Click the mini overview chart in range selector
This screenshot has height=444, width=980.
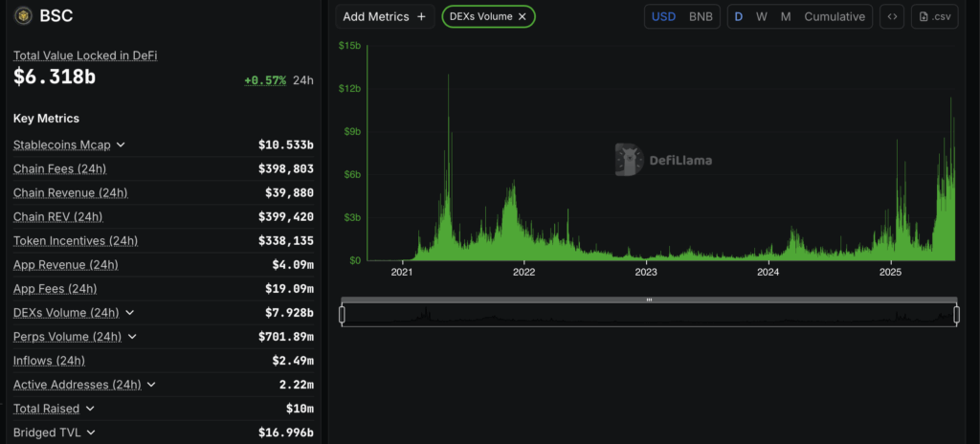coord(649,315)
